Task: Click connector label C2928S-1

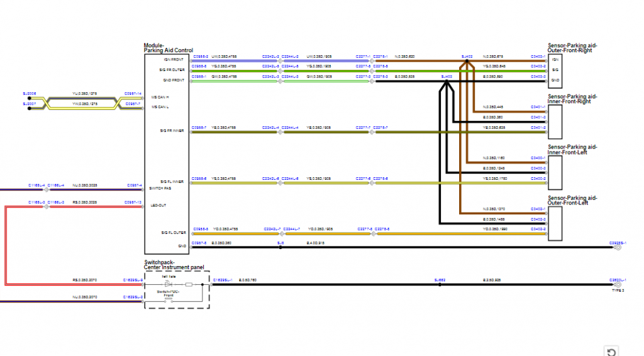Action: point(618,243)
